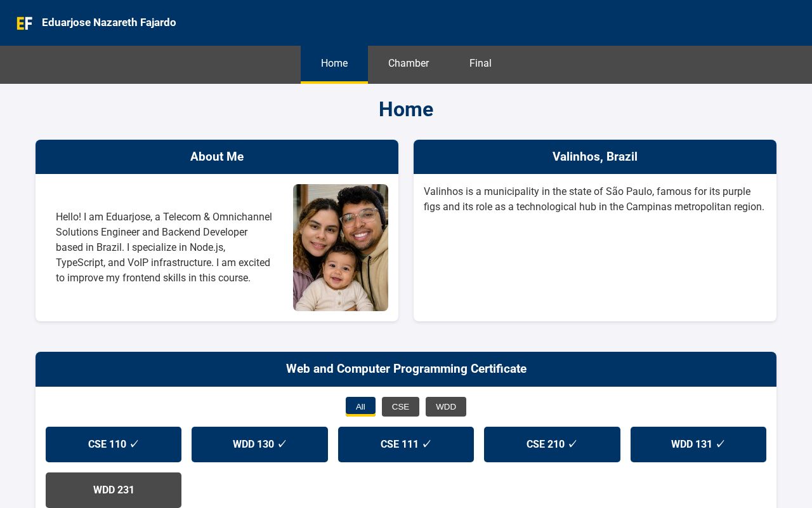Image resolution: width=812 pixels, height=508 pixels.
Task: Go to the Chamber page
Action: click(409, 63)
